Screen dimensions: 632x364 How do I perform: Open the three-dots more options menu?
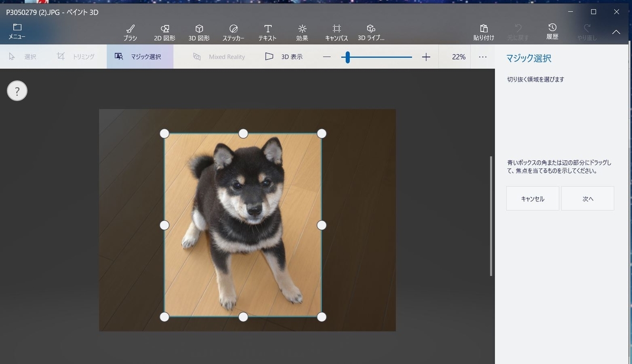pyautogui.click(x=482, y=57)
